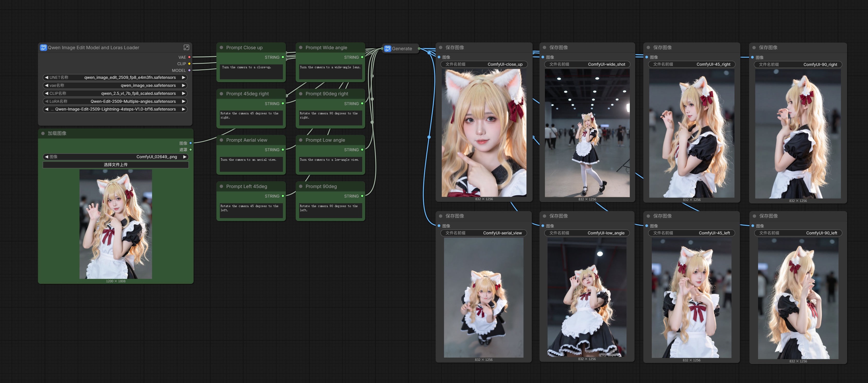Click next arrow on ComfyUI_02649_.png image selector
Image resolution: width=868 pixels, height=383 pixels.
(x=185, y=157)
